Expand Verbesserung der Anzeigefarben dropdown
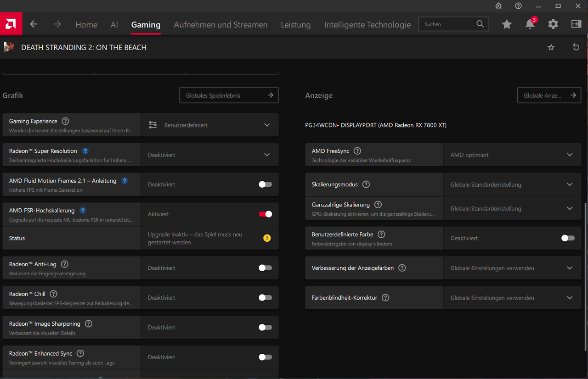The height and width of the screenshot is (379, 588). (512, 268)
